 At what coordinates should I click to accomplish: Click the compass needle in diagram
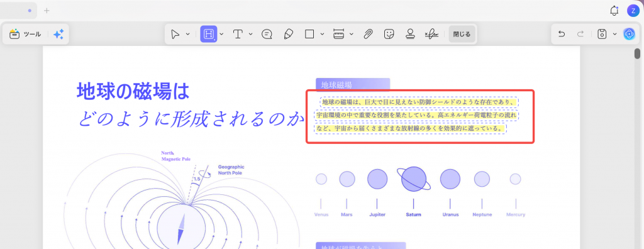tap(181, 229)
